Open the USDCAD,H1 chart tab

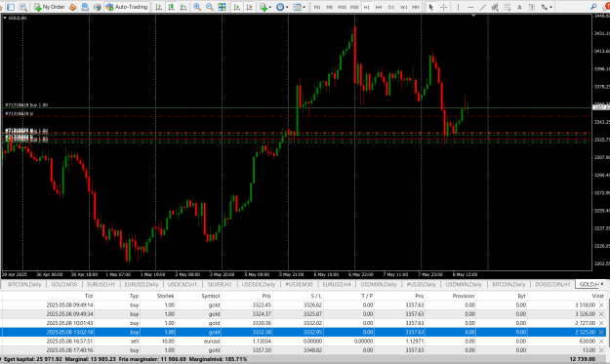(183, 284)
